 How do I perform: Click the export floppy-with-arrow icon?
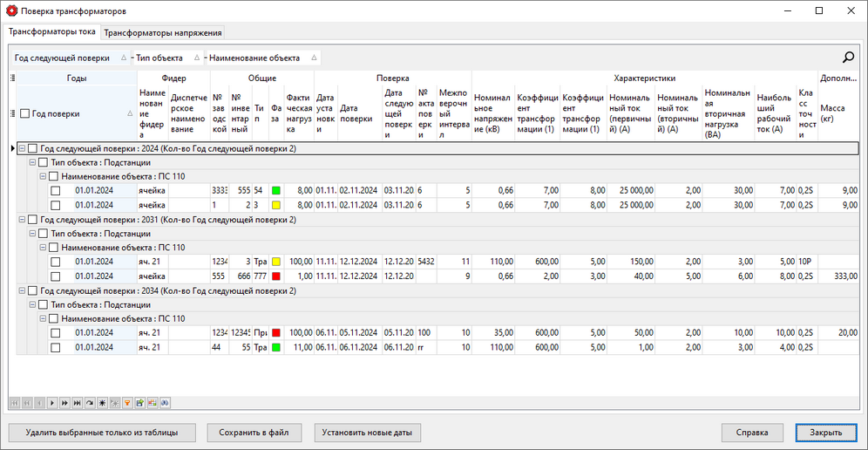[140, 403]
